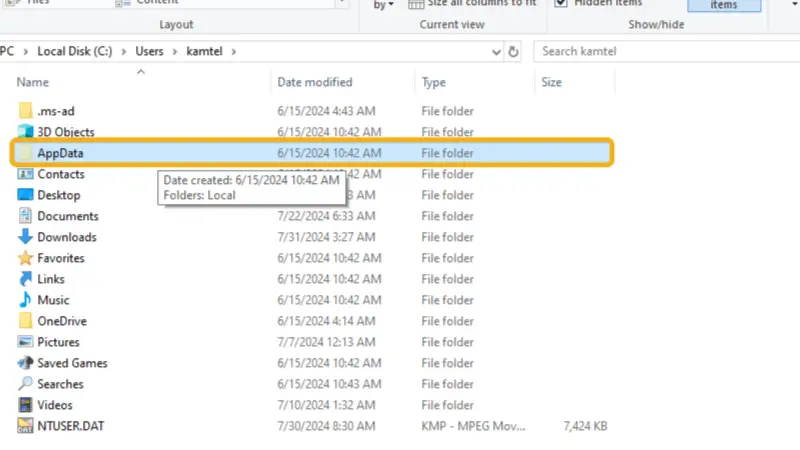
Task: Open the Sort by dropdown
Action: click(383, 5)
